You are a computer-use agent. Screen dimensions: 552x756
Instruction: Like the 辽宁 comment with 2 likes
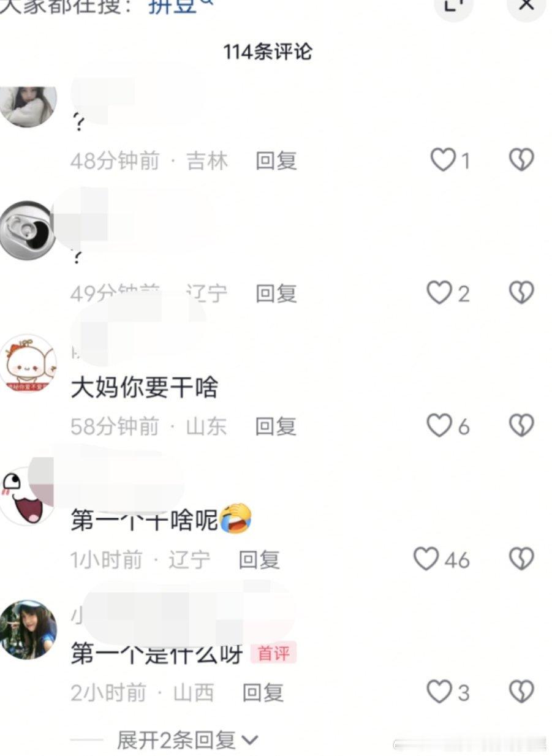439,293
